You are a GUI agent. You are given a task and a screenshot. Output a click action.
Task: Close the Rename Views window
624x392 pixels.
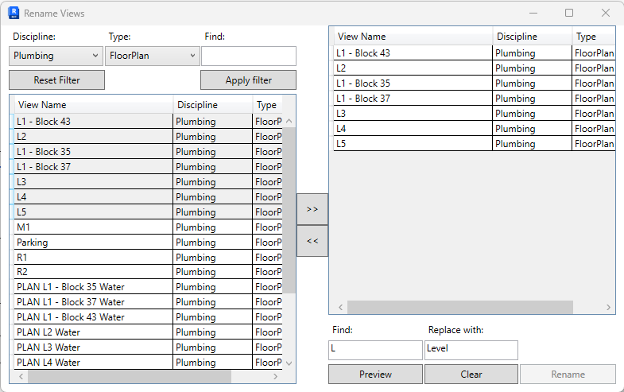tap(606, 13)
